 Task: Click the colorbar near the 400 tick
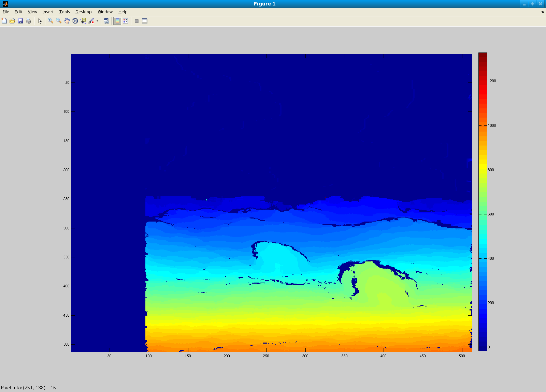click(483, 258)
